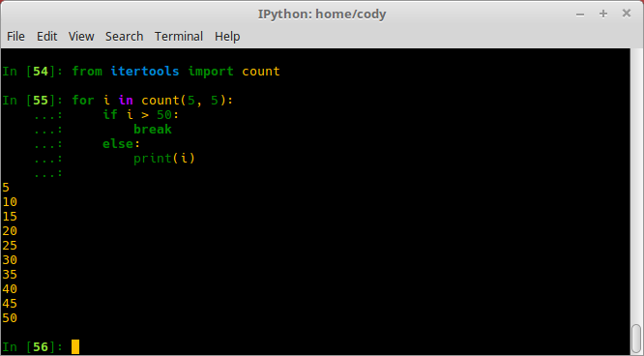
Task: Click the 'else:' keyword line
Action: (x=121, y=144)
